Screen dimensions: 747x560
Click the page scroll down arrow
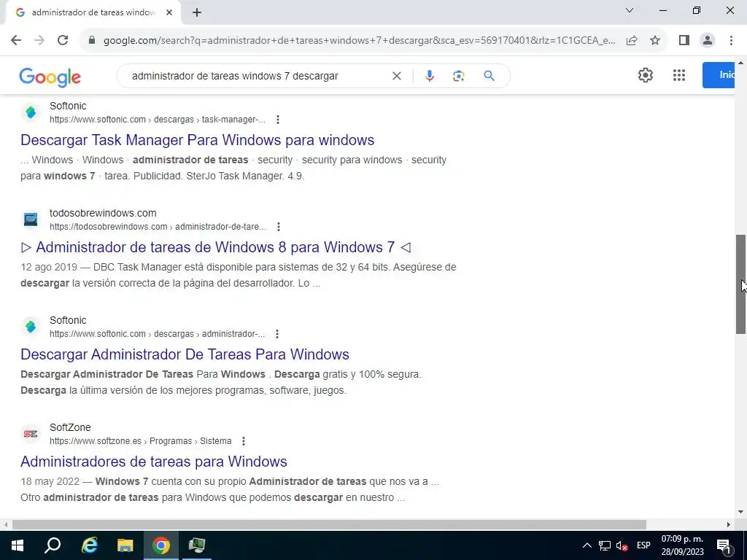(x=741, y=512)
